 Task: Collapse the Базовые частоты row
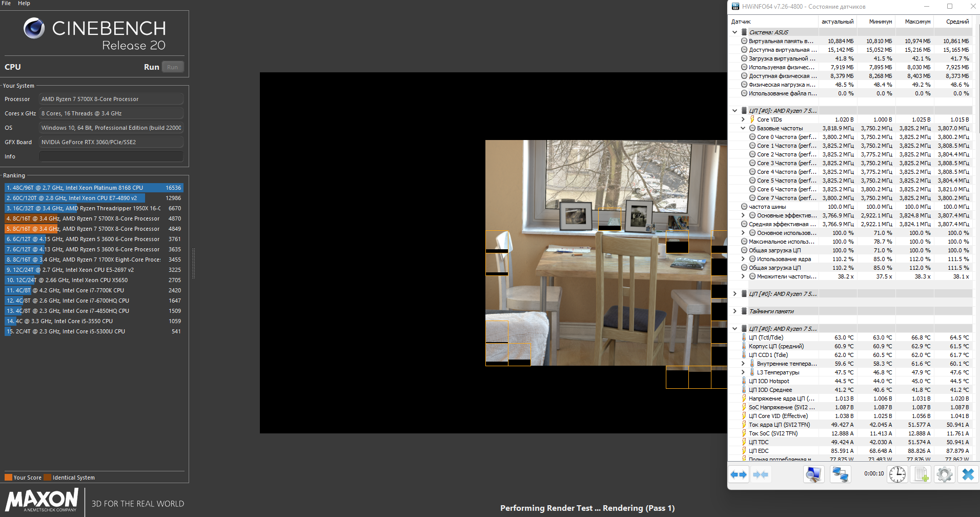coord(743,128)
